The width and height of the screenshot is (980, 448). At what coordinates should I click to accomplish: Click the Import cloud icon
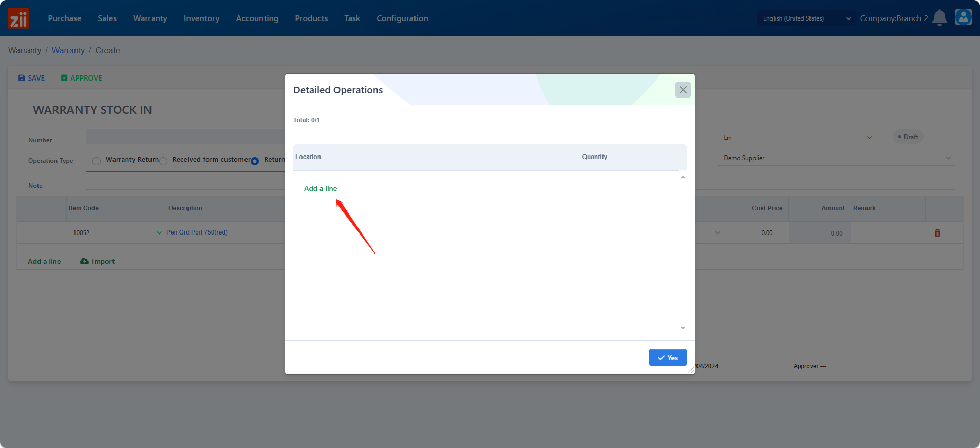[x=84, y=261]
